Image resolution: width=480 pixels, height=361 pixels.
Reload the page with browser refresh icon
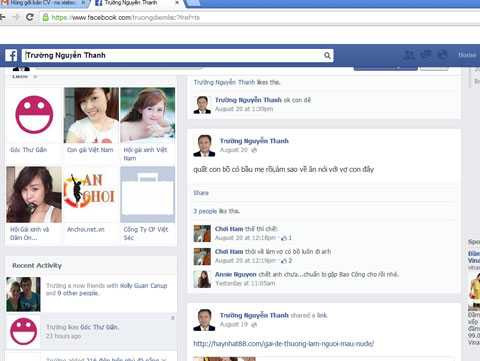[x=30, y=17]
